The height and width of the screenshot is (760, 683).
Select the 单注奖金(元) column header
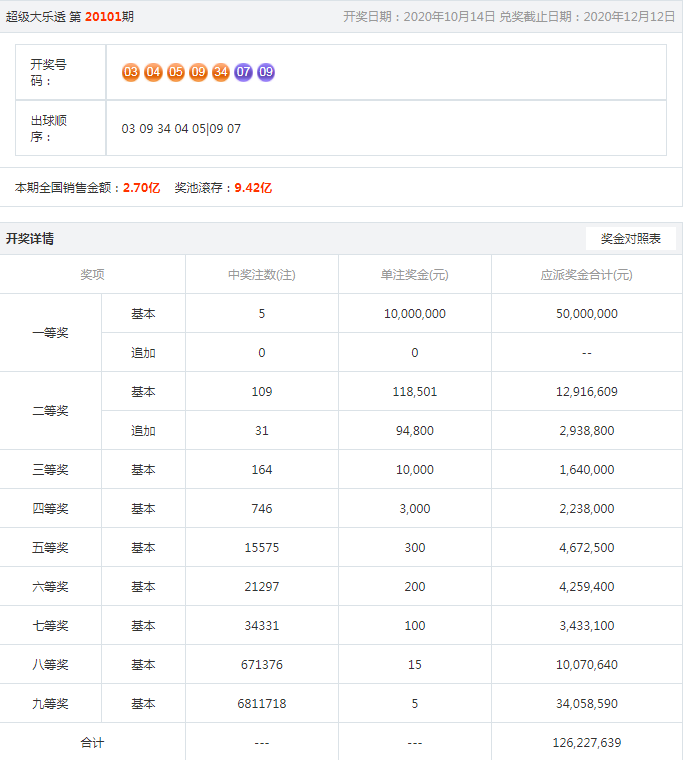414,275
